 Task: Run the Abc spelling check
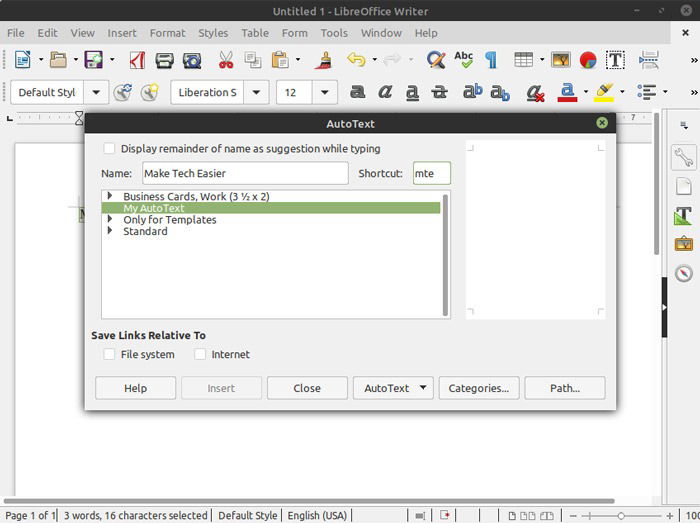click(463, 60)
